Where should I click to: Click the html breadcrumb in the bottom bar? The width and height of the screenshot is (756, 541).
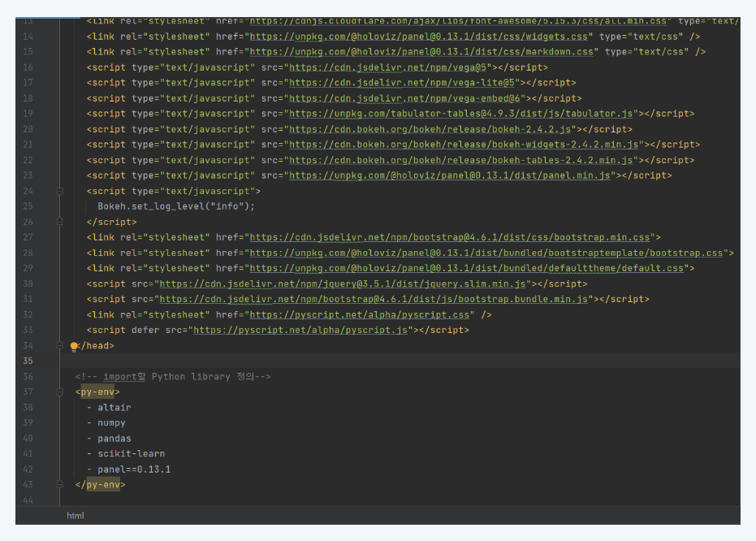click(x=76, y=516)
